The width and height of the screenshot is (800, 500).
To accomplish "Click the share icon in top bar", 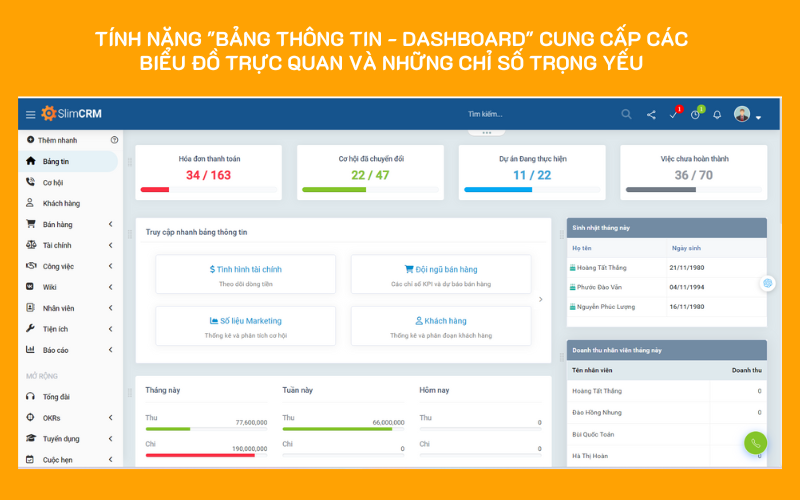I will pyautogui.click(x=651, y=114).
